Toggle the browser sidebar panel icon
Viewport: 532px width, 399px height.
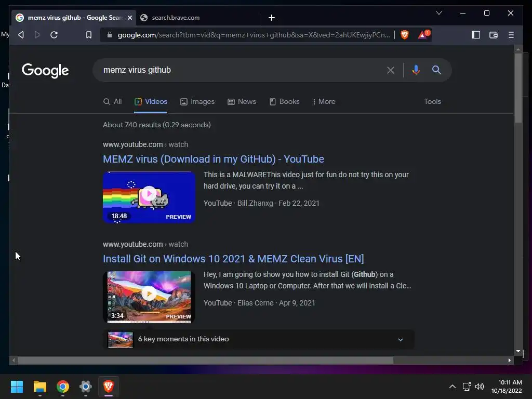click(476, 35)
